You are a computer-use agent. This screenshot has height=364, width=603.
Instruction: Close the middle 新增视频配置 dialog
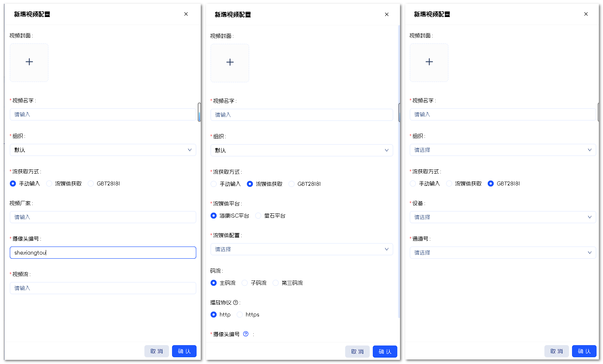(x=387, y=14)
